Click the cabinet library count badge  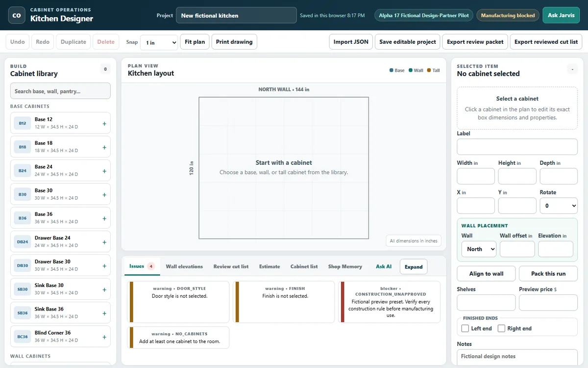(105, 69)
